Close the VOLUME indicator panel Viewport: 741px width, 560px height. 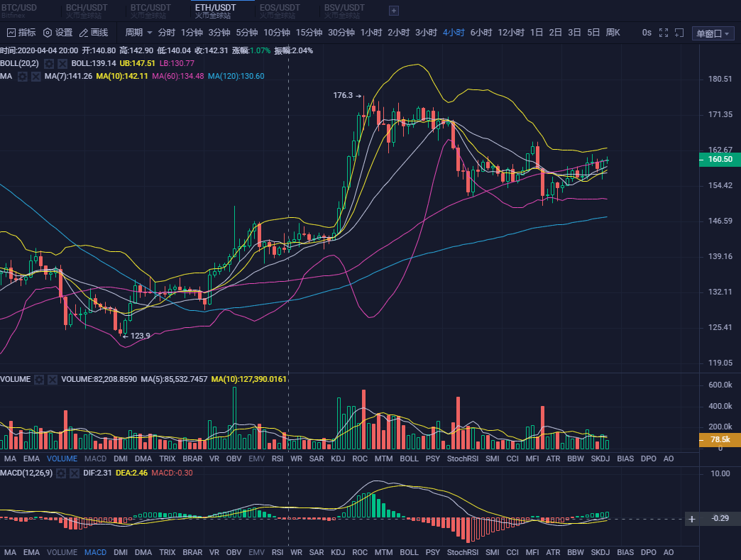(x=52, y=380)
